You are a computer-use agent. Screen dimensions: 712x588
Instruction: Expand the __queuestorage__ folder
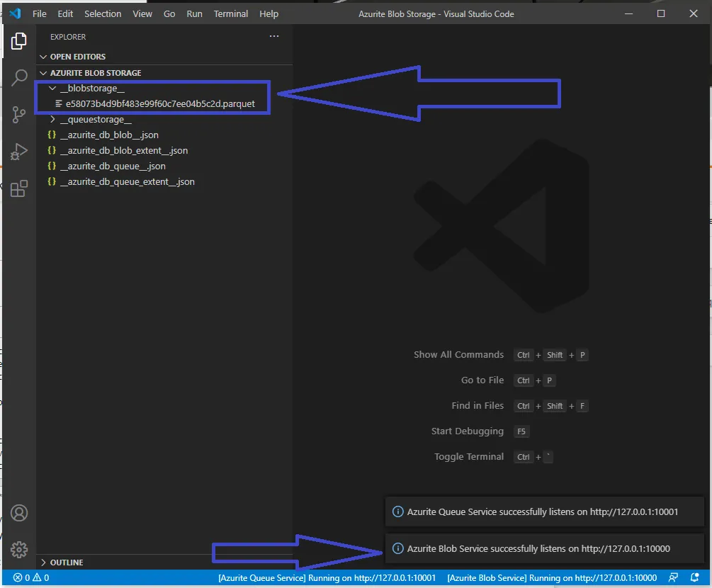[52, 120]
